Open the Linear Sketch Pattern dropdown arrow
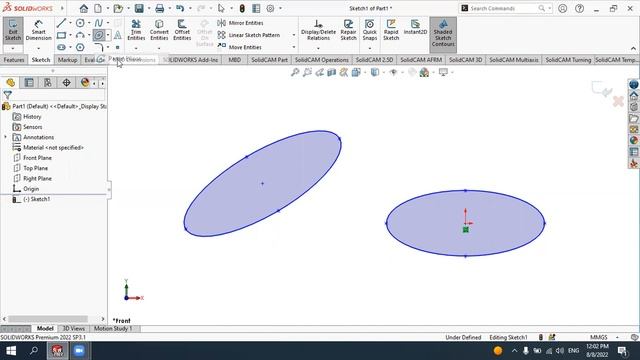The image size is (640, 360). 293,35
